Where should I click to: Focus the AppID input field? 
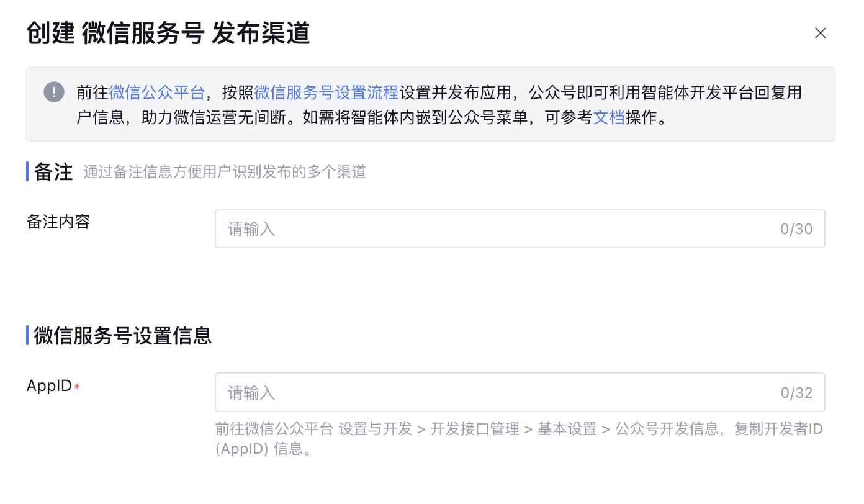click(497, 393)
